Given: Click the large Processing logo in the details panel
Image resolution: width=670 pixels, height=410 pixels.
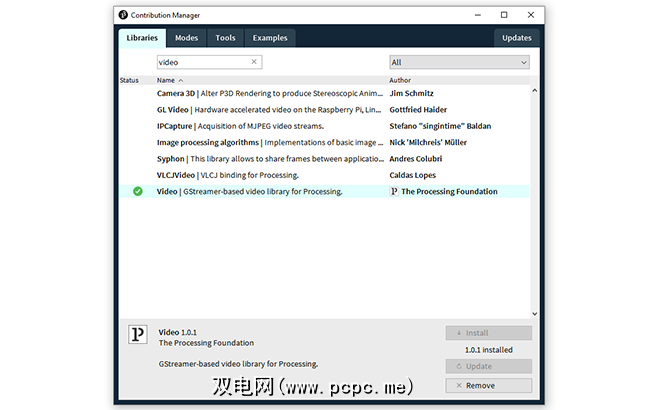Looking at the screenshot, I should coord(138,334).
